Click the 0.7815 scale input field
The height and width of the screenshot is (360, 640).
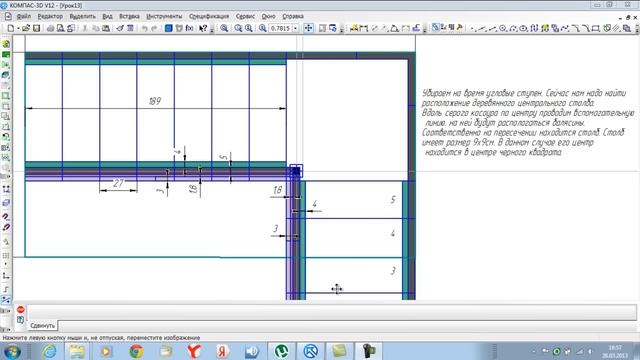280,28
